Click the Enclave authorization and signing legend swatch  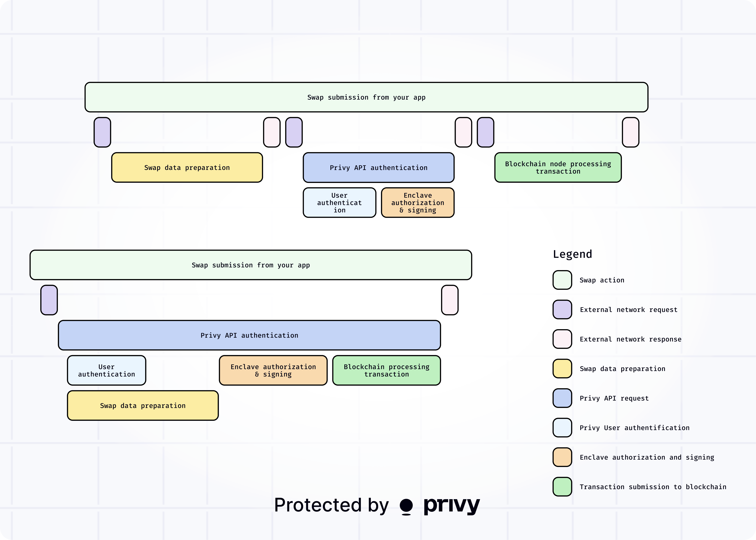[x=562, y=457]
